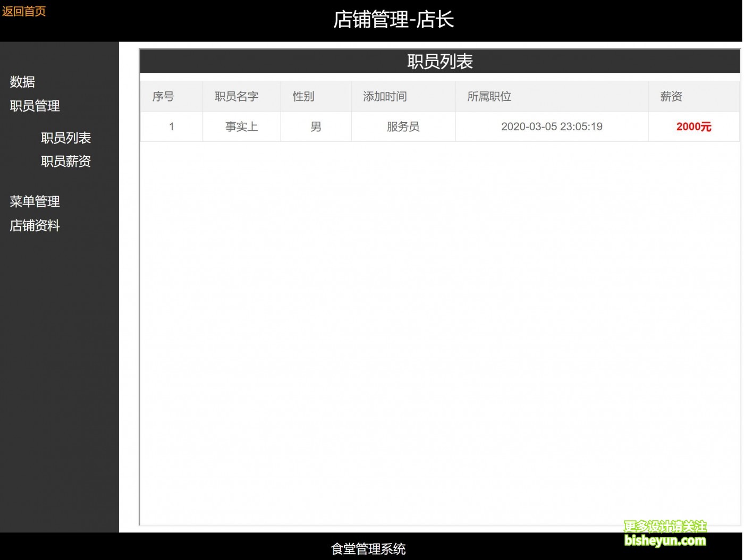
Task: Expand the 职员管理 sidebar section
Action: (35, 106)
